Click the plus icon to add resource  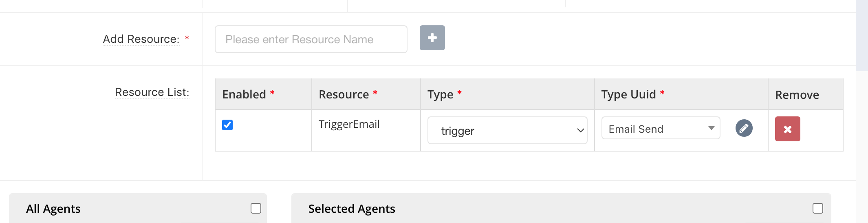pos(432,38)
